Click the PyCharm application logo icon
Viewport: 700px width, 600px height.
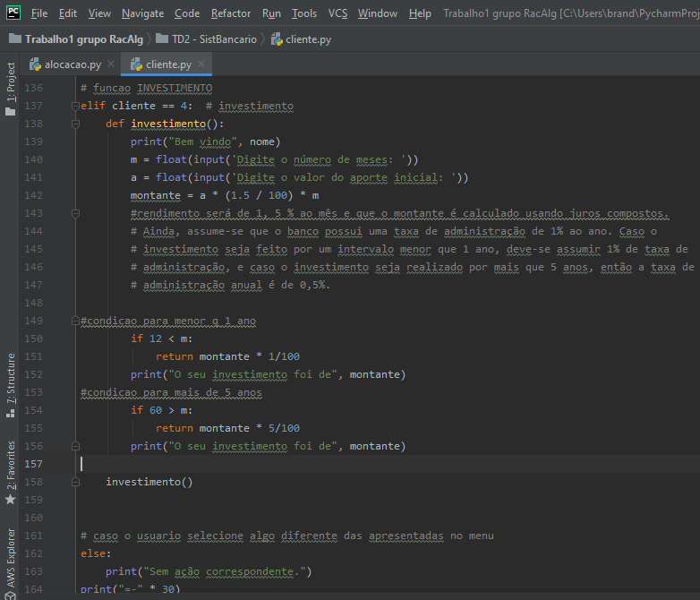coord(13,13)
